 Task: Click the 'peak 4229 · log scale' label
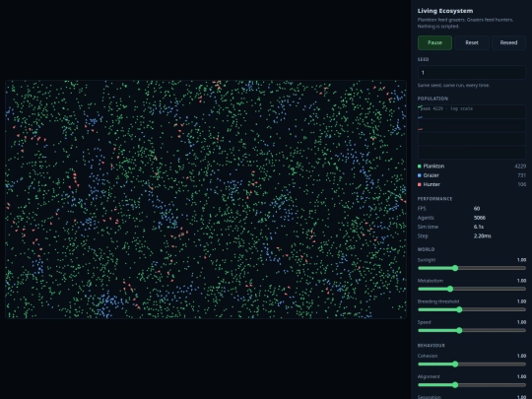pyautogui.click(x=446, y=108)
